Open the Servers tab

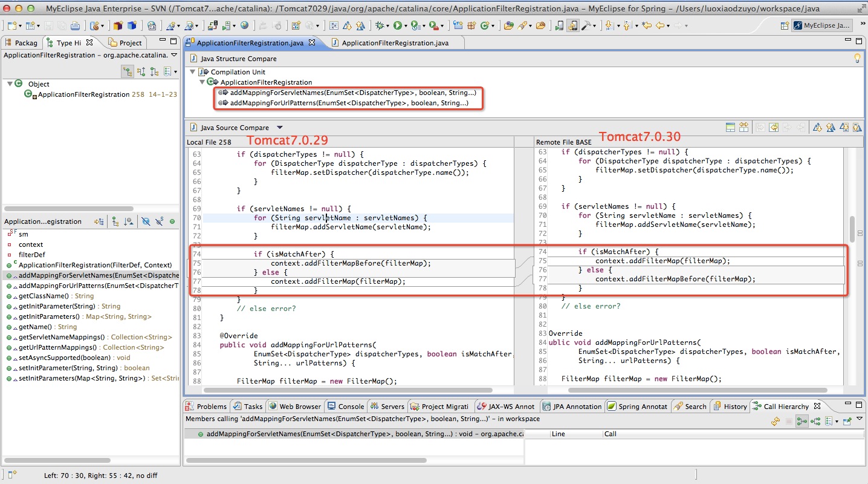[x=387, y=407]
